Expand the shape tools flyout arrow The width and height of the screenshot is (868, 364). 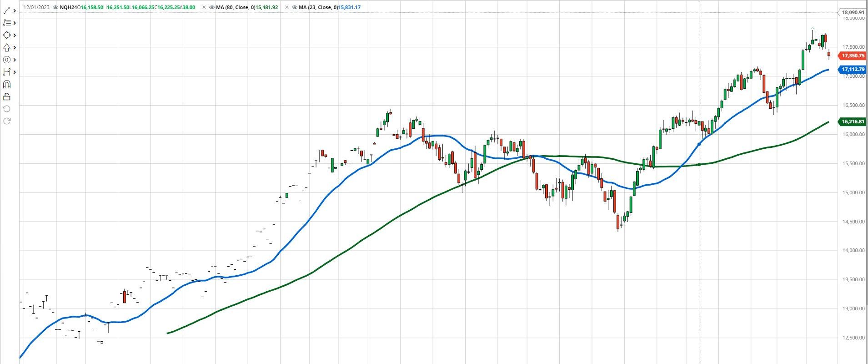tap(15, 35)
